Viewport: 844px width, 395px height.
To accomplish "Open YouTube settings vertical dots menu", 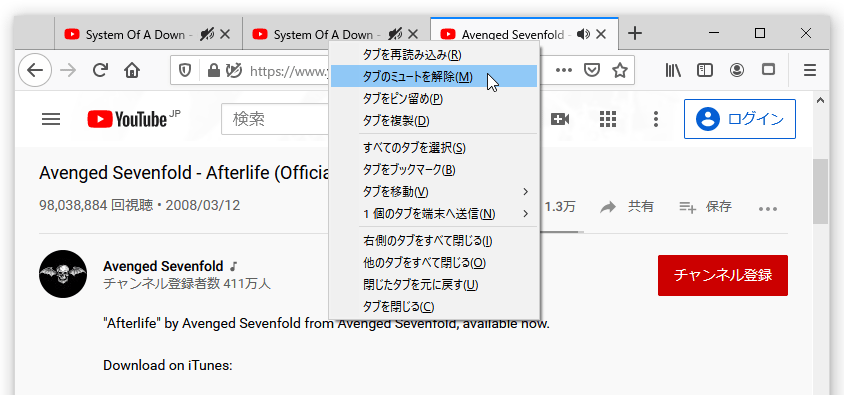I will pos(655,119).
